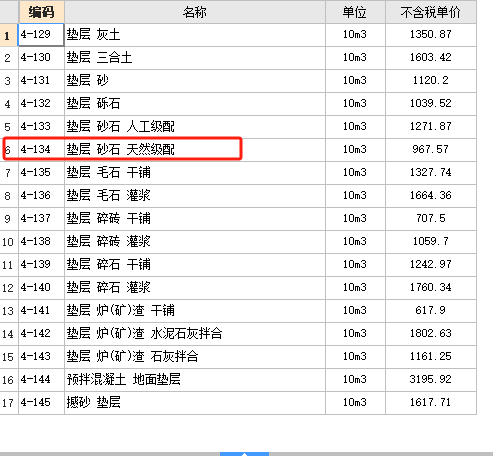Viewport: 493px width, 456px height.
Task: Click the blue panel collapse arrow at bottom
Action: [244, 454]
